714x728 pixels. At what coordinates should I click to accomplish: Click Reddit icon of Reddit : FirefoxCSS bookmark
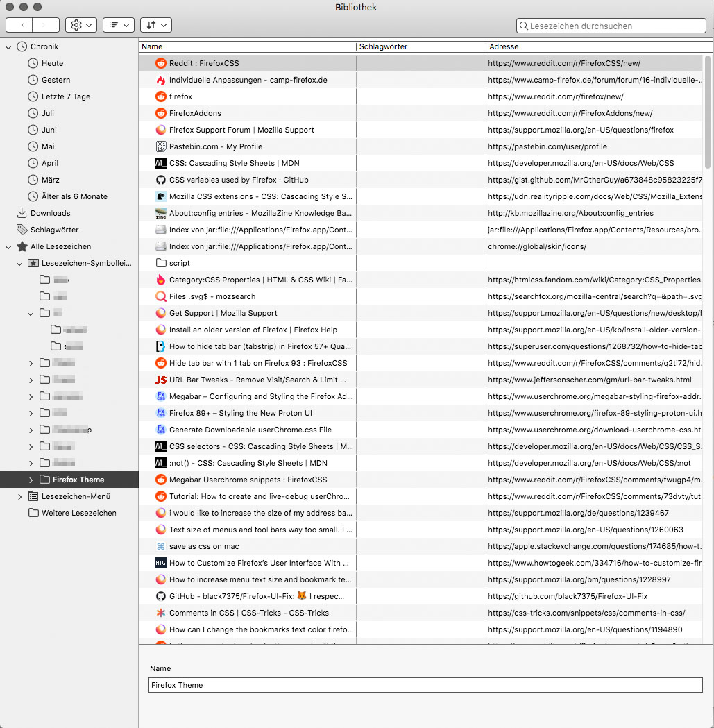160,63
